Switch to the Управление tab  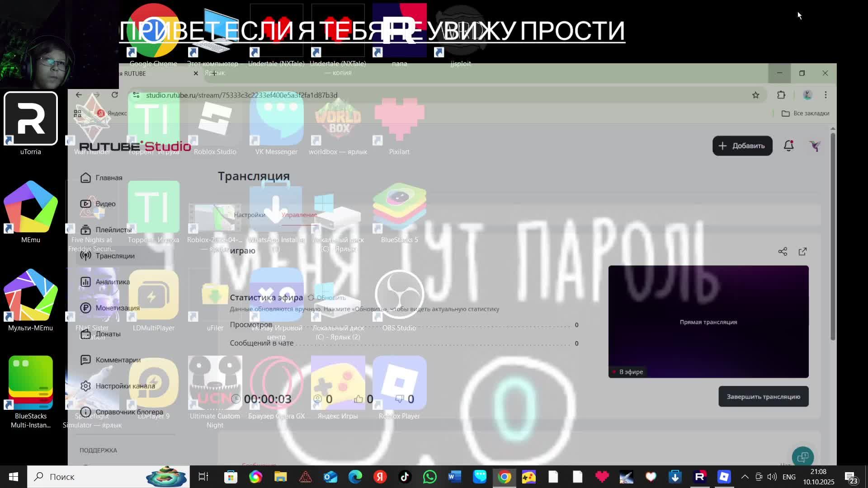point(299,215)
